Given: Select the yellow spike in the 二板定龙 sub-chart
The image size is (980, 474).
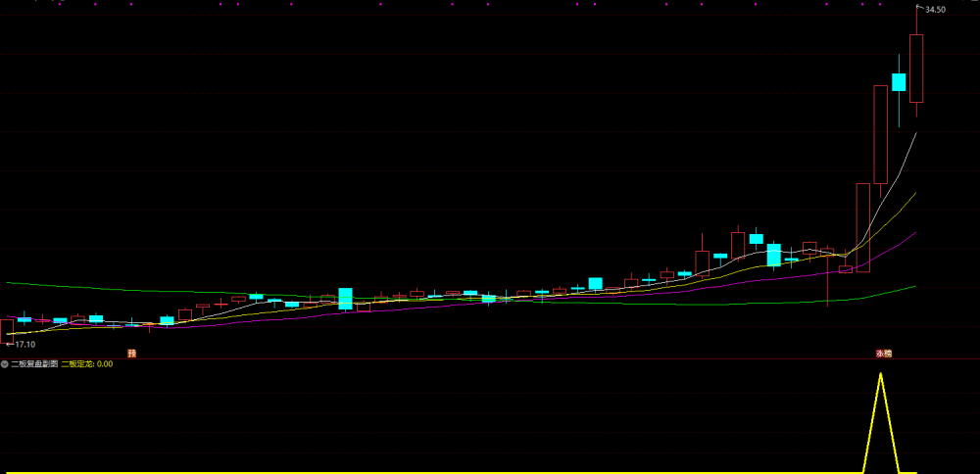Looking at the screenshot, I should coord(881,422).
